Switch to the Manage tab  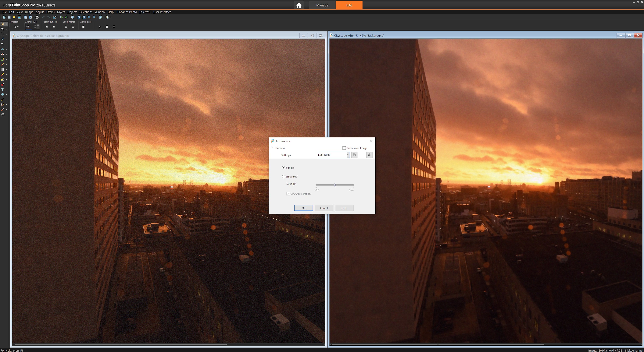tap(322, 5)
